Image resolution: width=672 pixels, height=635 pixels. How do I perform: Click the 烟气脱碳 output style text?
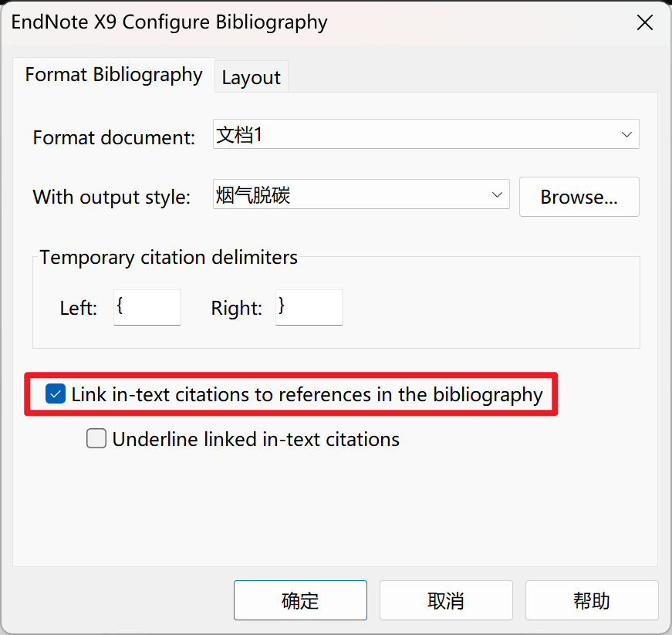(254, 196)
